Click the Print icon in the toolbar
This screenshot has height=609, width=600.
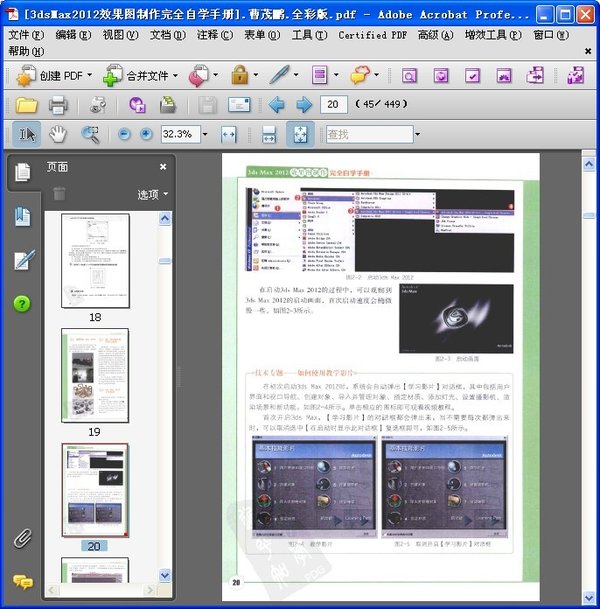coord(58,105)
